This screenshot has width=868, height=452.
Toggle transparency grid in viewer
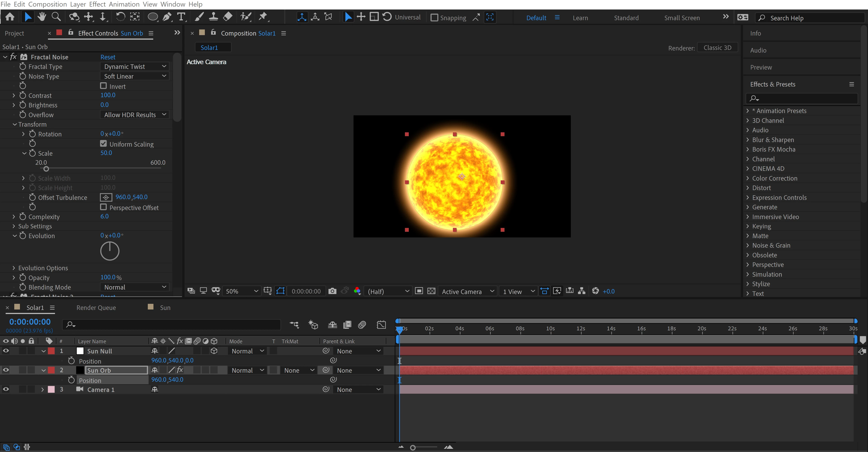(431, 291)
